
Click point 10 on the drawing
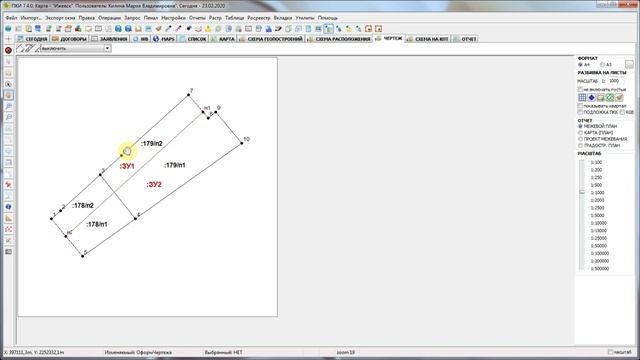pos(242,143)
